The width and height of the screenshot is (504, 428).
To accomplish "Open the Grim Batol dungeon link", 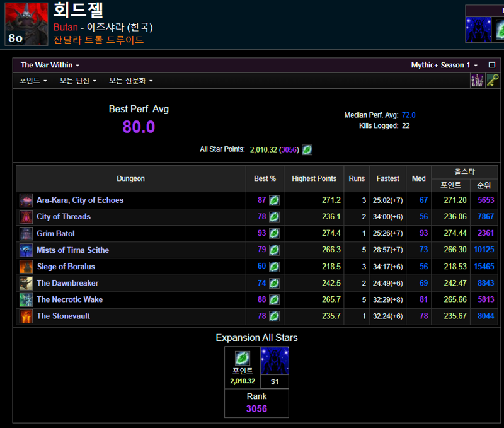I will (x=55, y=234).
